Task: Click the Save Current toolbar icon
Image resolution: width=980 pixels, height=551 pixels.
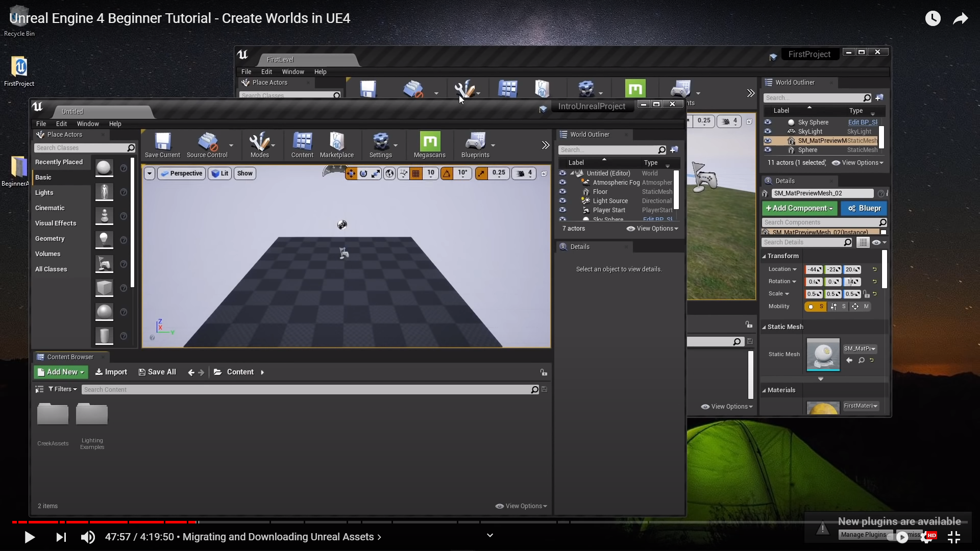Action: click(x=162, y=142)
